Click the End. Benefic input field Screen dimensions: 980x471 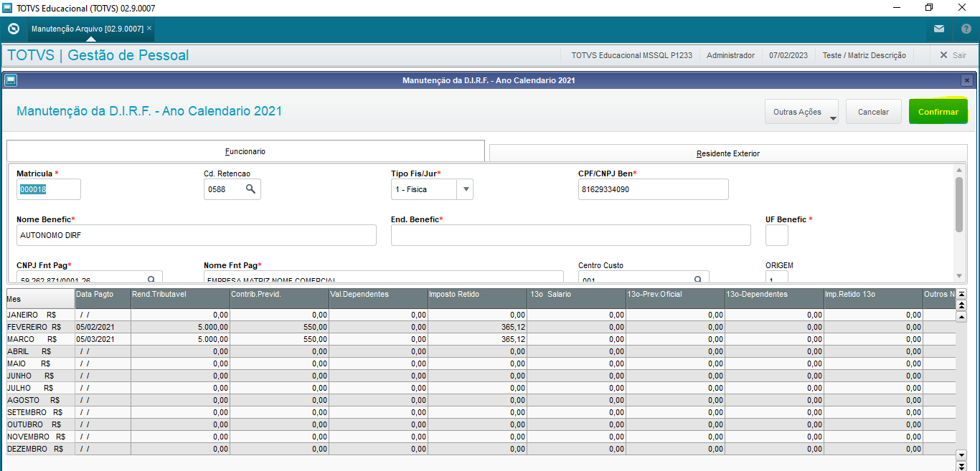[571, 235]
